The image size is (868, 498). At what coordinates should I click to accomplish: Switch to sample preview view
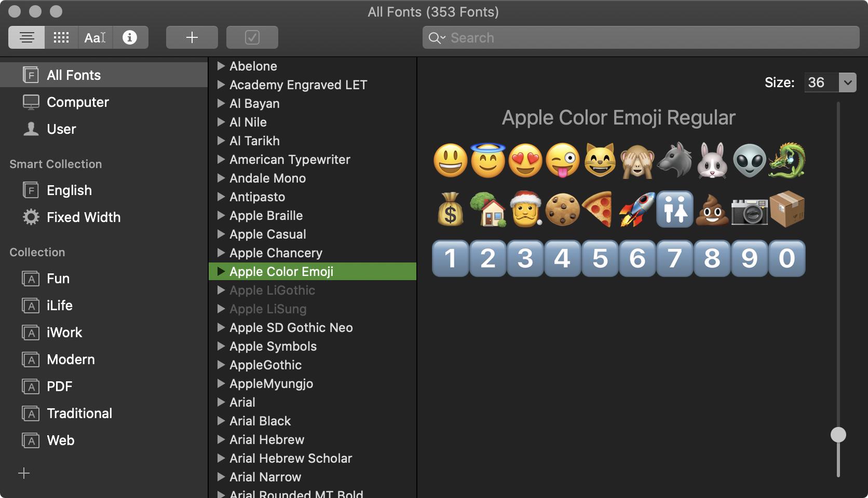[x=27, y=37]
